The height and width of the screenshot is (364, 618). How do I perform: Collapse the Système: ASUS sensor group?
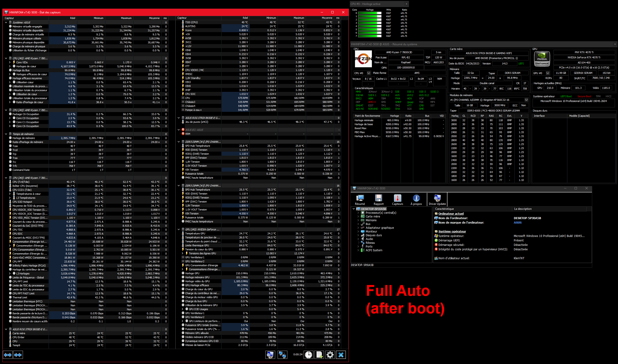point(6,22)
